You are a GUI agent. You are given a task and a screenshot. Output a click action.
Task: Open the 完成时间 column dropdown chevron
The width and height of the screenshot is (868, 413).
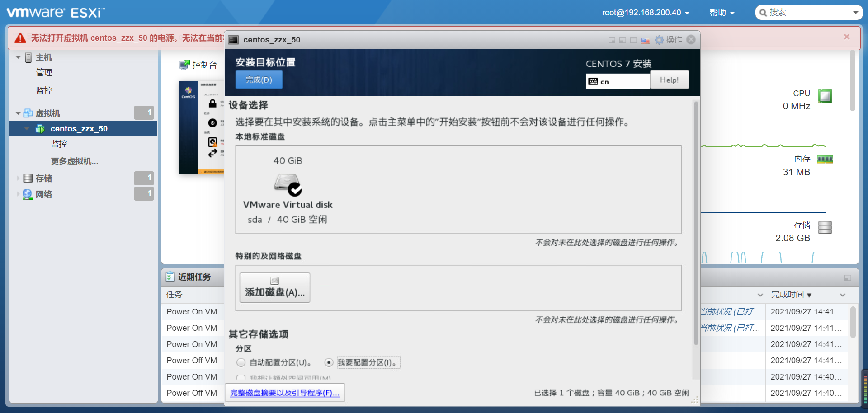tap(843, 295)
